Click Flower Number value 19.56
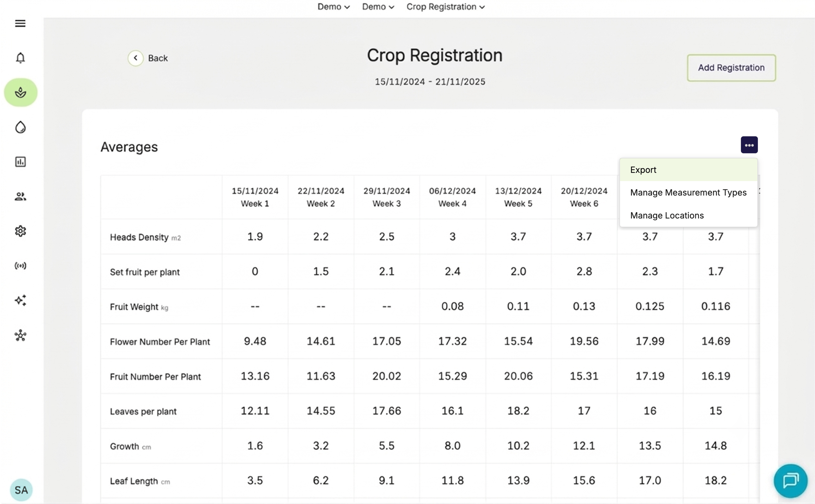 (584, 341)
